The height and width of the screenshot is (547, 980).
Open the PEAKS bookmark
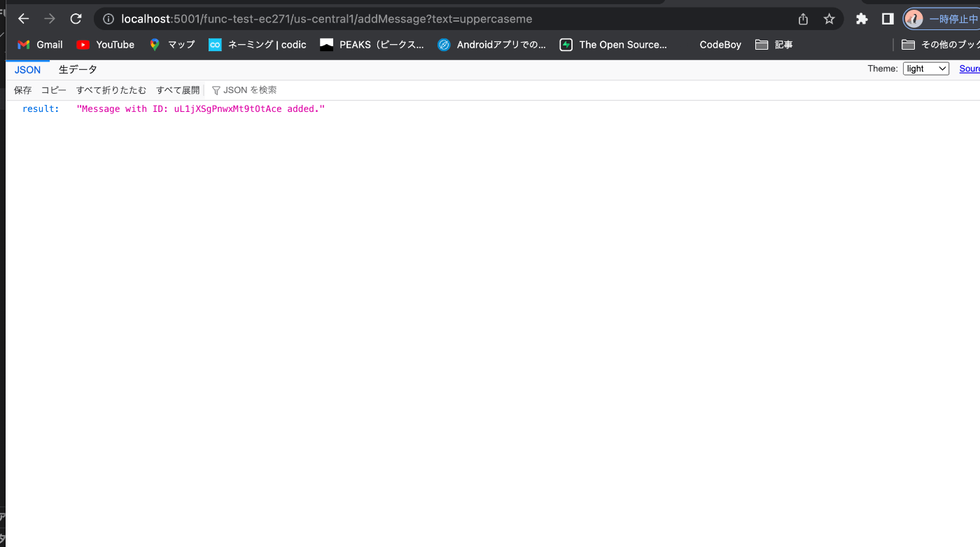pos(372,45)
